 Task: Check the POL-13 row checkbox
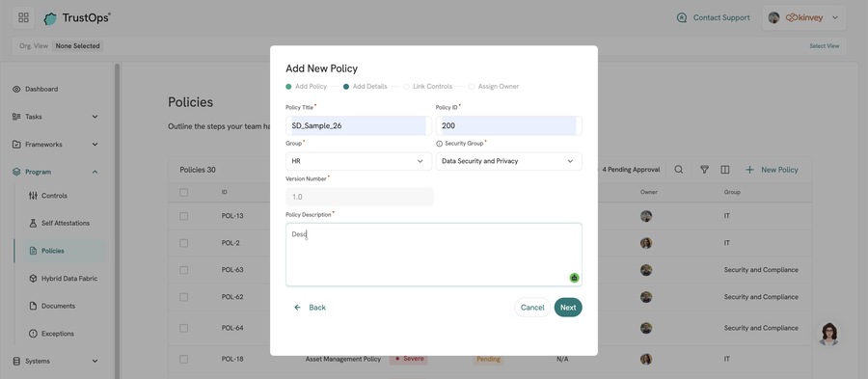coord(184,216)
